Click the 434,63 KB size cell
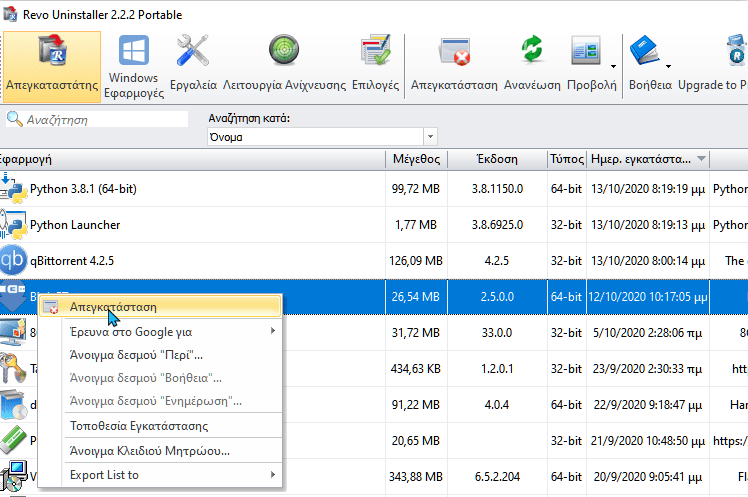Image resolution: width=748 pixels, height=497 pixels. pos(416,369)
